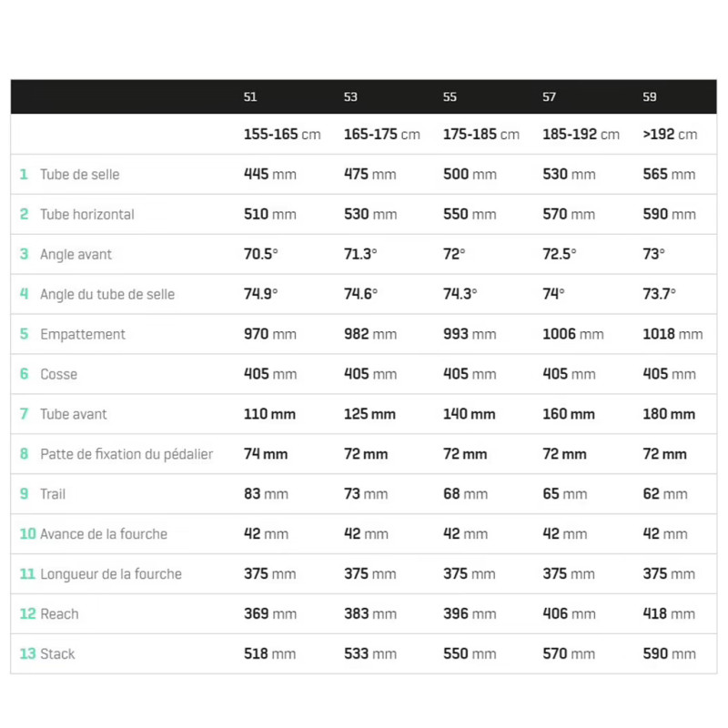Click the 155-165 cm height range
Image resolution: width=728 pixels, height=728 pixels.
pos(282,135)
